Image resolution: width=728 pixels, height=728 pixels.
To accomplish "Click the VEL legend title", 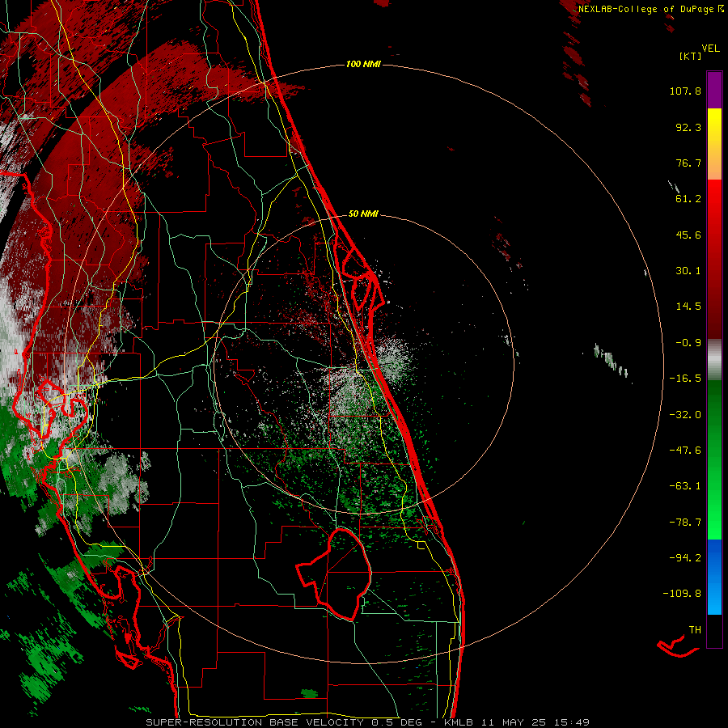I will (710, 49).
